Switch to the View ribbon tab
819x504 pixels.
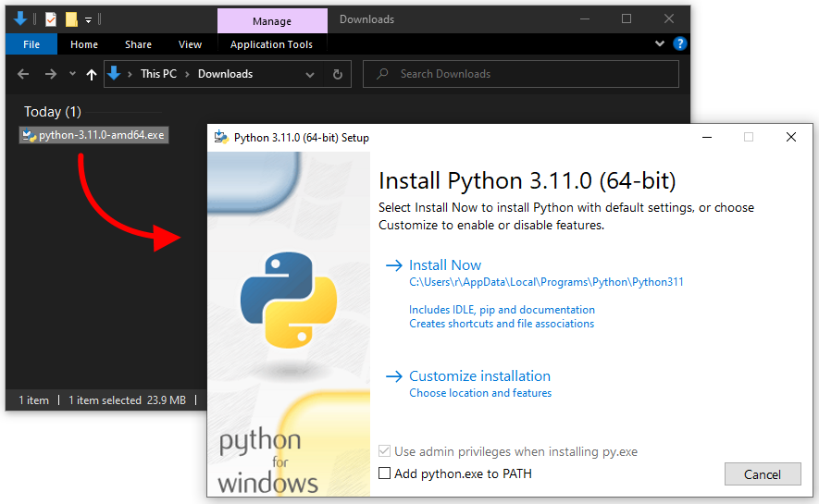tap(190, 44)
